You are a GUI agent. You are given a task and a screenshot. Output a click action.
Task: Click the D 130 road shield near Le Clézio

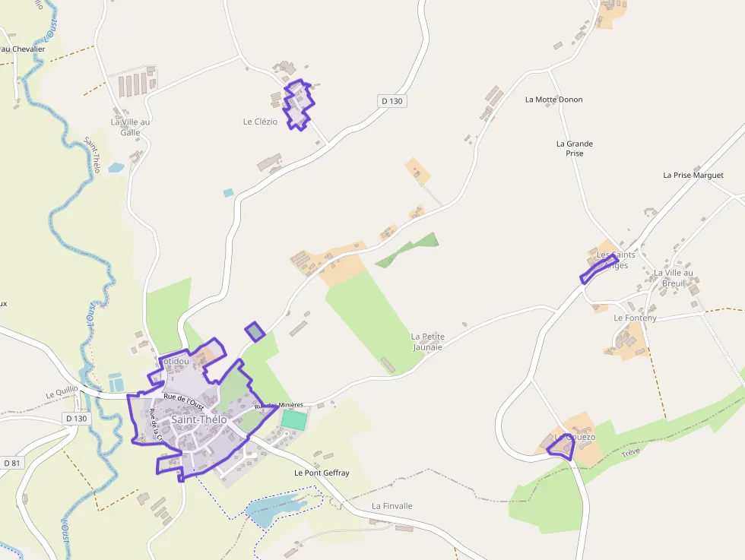[392, 101]
